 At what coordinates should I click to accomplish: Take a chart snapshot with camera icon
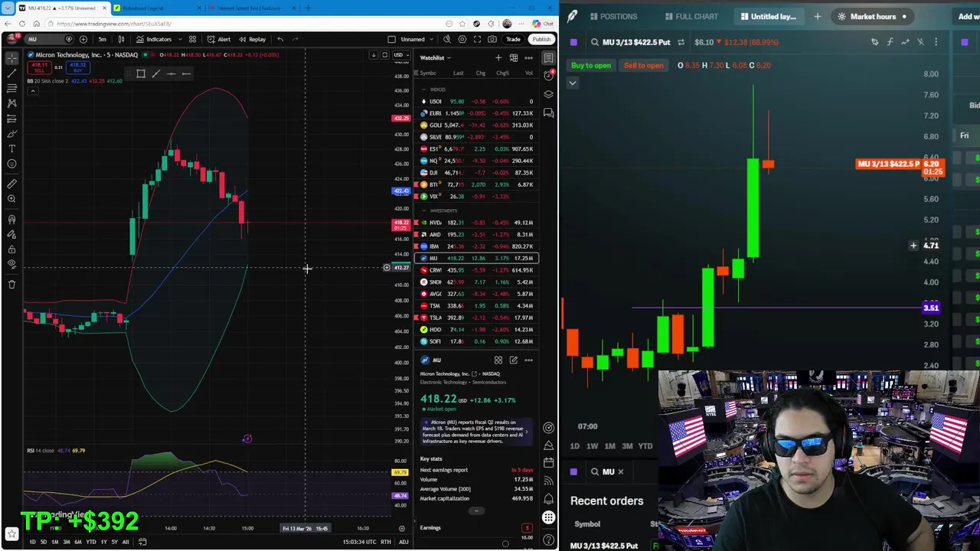(492, 39)
